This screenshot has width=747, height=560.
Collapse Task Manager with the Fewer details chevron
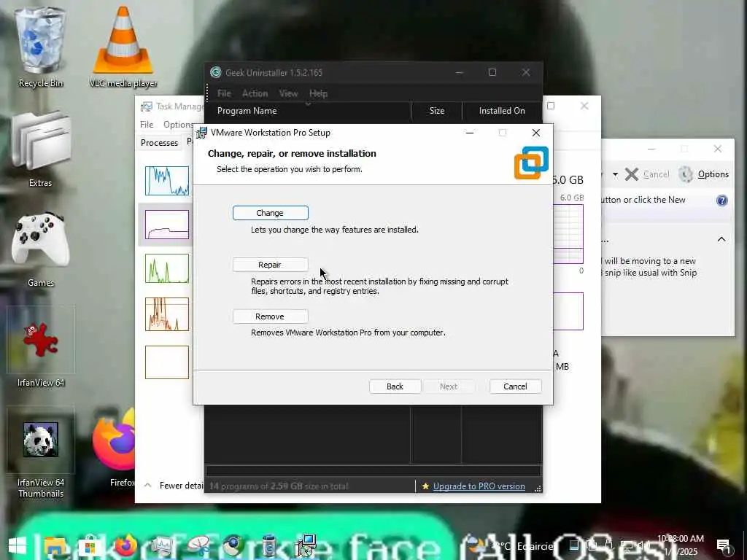[147, 485]
